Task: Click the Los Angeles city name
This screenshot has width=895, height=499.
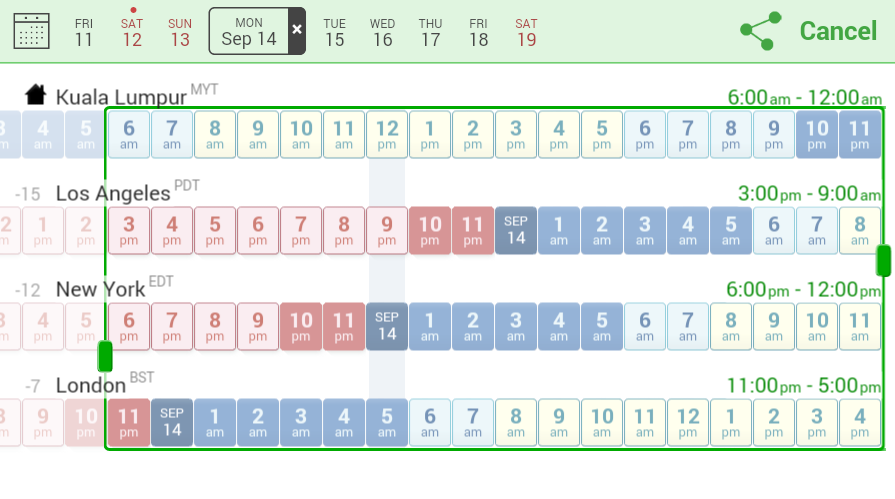Action: (112, 193)
